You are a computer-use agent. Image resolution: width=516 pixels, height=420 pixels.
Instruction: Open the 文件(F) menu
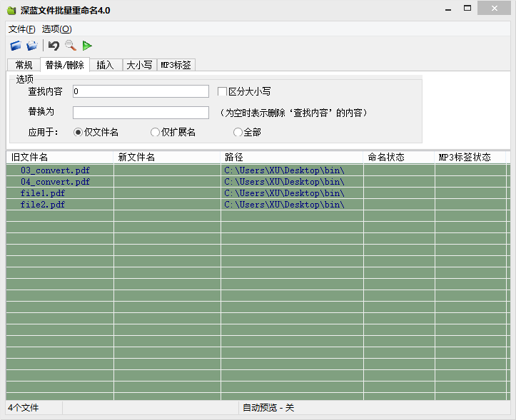pyautogui.click(x=21, y=29)
